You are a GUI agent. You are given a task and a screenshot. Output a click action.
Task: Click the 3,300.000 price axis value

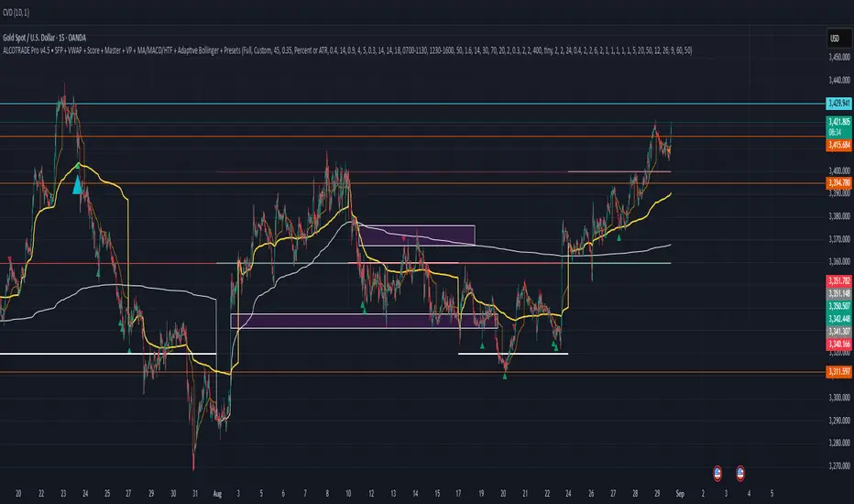pos(838,398)
